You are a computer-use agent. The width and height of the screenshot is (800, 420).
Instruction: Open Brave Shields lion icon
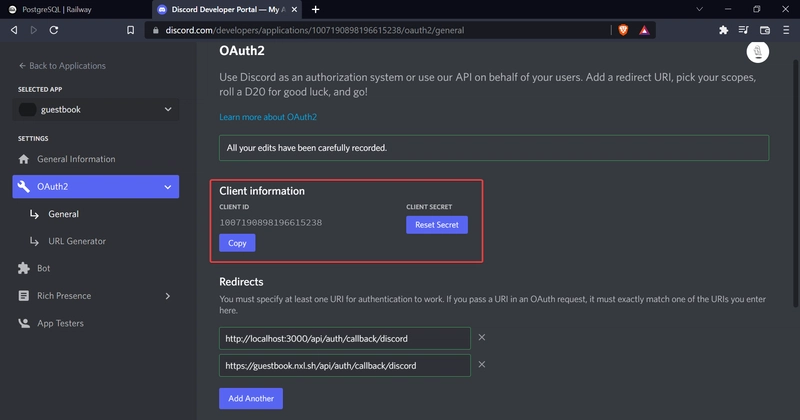[623, 30]
